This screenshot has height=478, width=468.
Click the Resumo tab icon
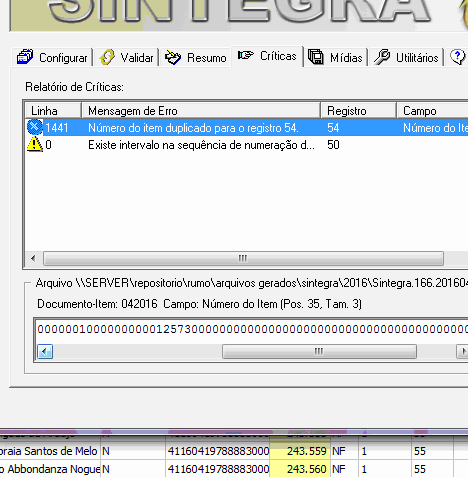[173, 57]
